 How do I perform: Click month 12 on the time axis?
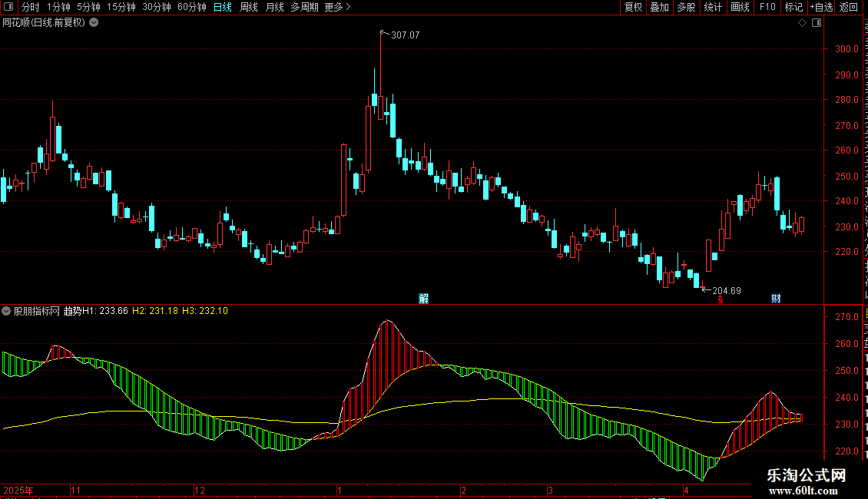click(x=200, y=490)
